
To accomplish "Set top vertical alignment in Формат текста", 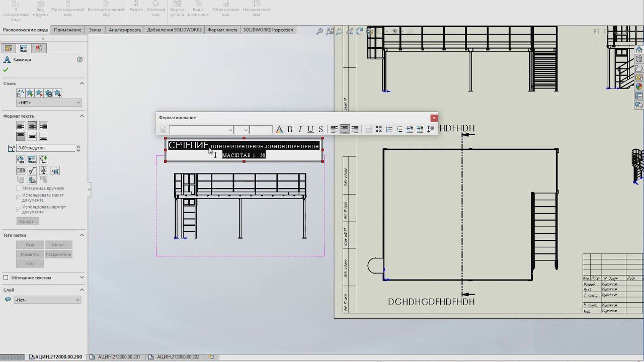I will [x=21, y=136].
